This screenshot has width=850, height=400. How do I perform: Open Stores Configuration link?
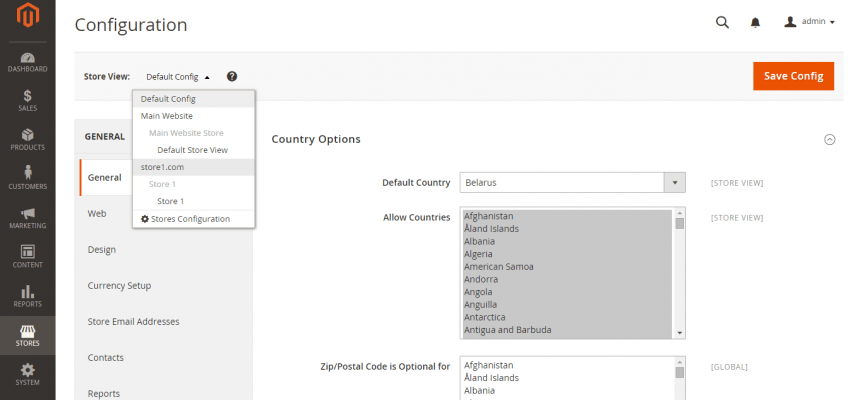pos(194,219)
